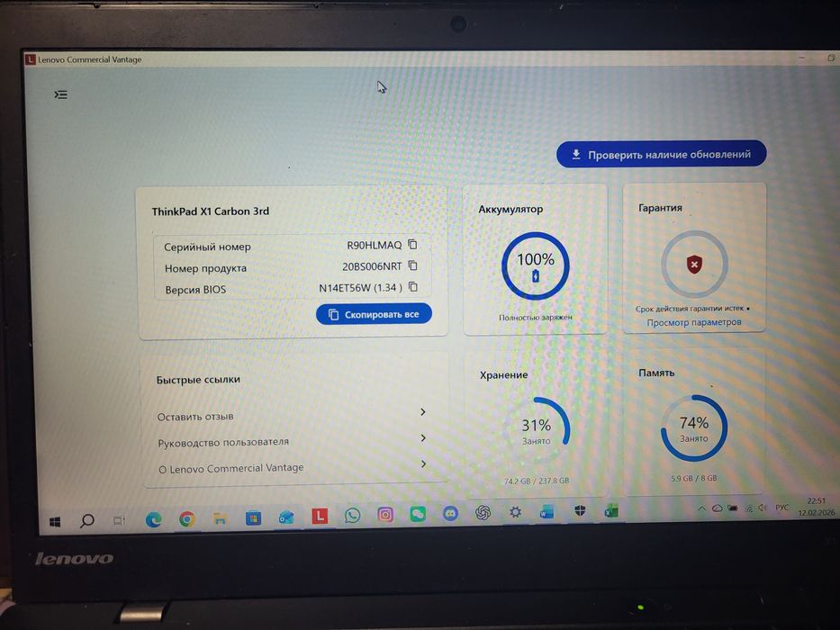Click the 'Аккумулятор' card heading

(x=510, y=210)
